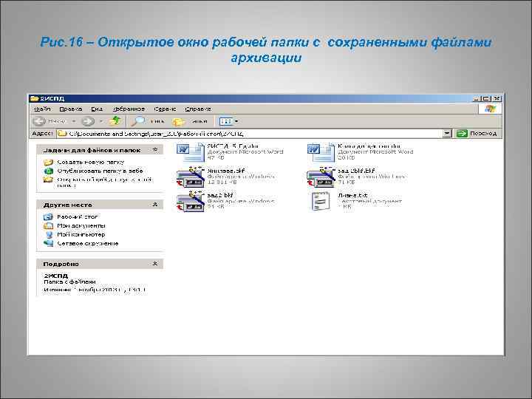Click the Folders toolbar icon
The height and width of the screenshot is (399, 532).
pyautogui.click(x=178, y=121)
